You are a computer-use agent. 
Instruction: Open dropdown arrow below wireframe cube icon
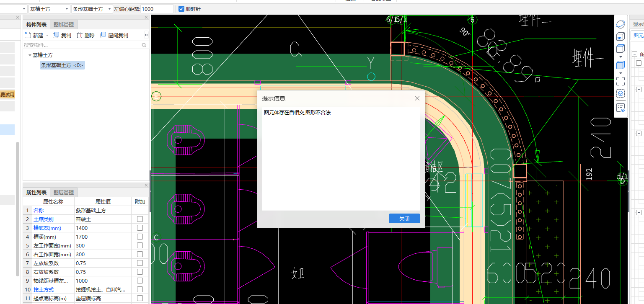(x=621, y=57)
